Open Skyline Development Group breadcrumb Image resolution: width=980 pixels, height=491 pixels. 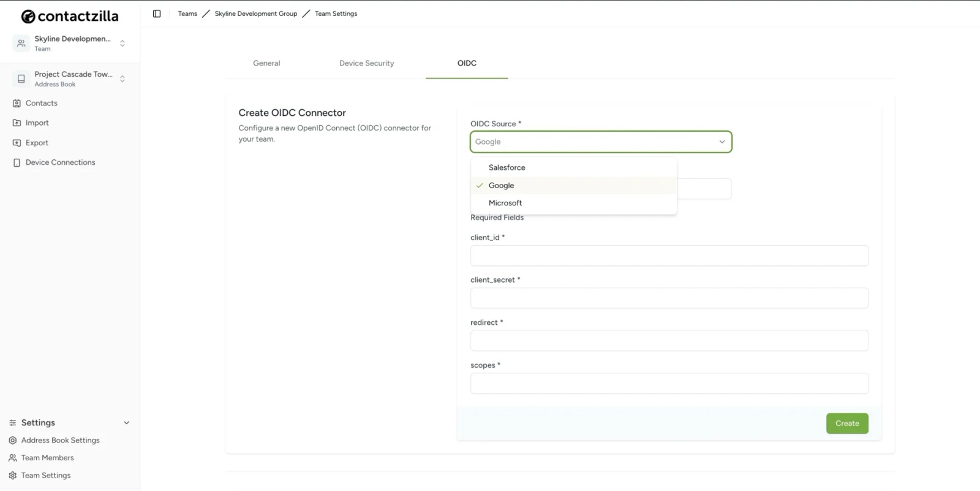[255, 13]
